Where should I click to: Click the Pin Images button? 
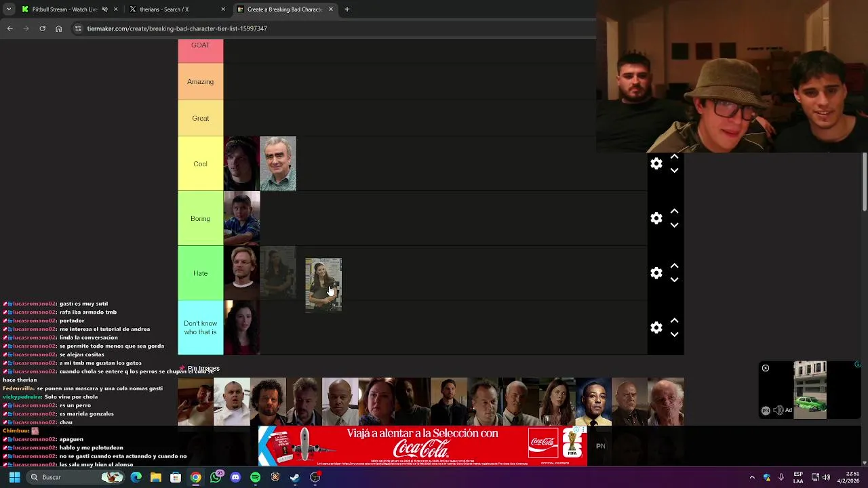point(199,369)
